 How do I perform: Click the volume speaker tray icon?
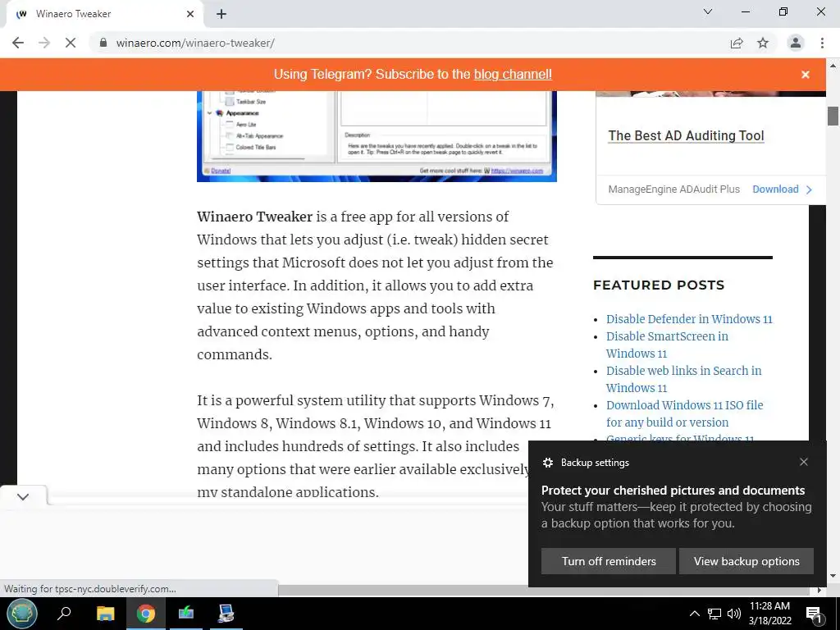pyautogui.click(x=734, y=614)
